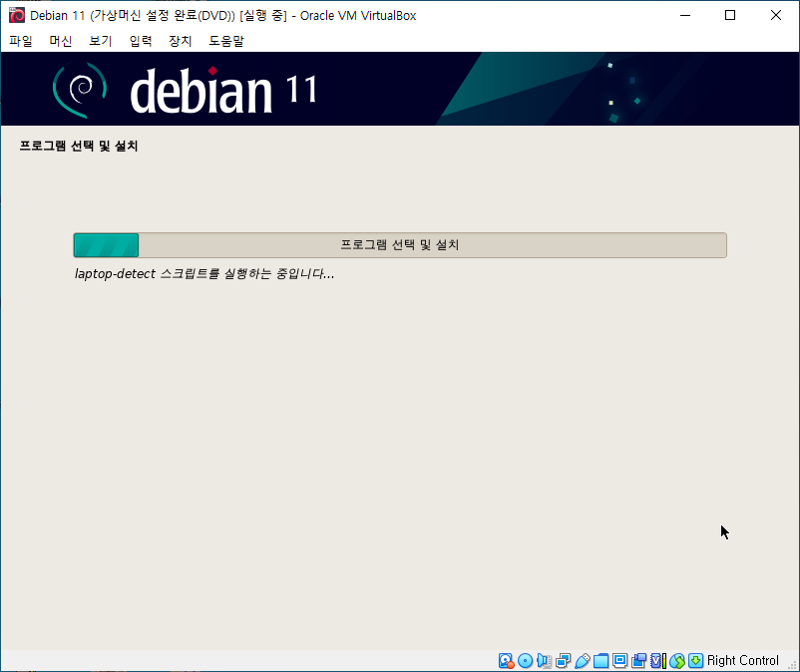Click the window resize grip in status bar
The height and width of the screenshot is (672, 800).
(x=792, y=664)
